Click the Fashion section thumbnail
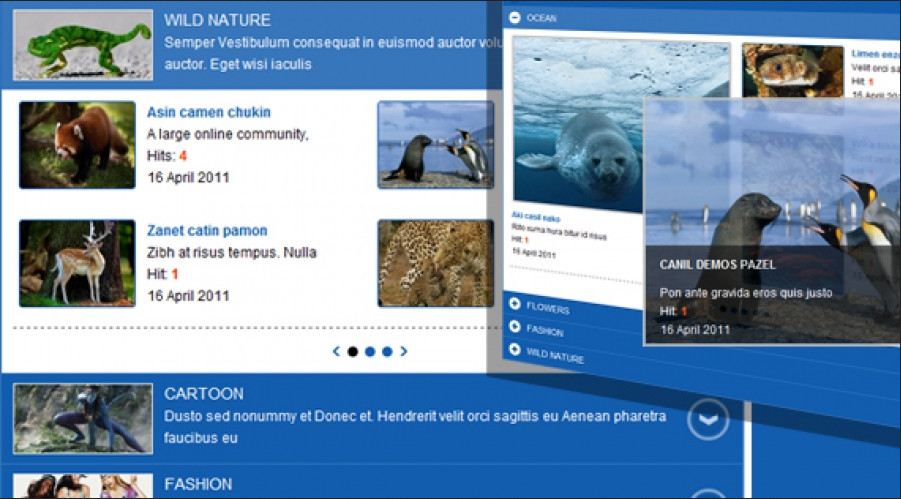The width and height of the screenshot is (901, 499). [x=83, y=486]
